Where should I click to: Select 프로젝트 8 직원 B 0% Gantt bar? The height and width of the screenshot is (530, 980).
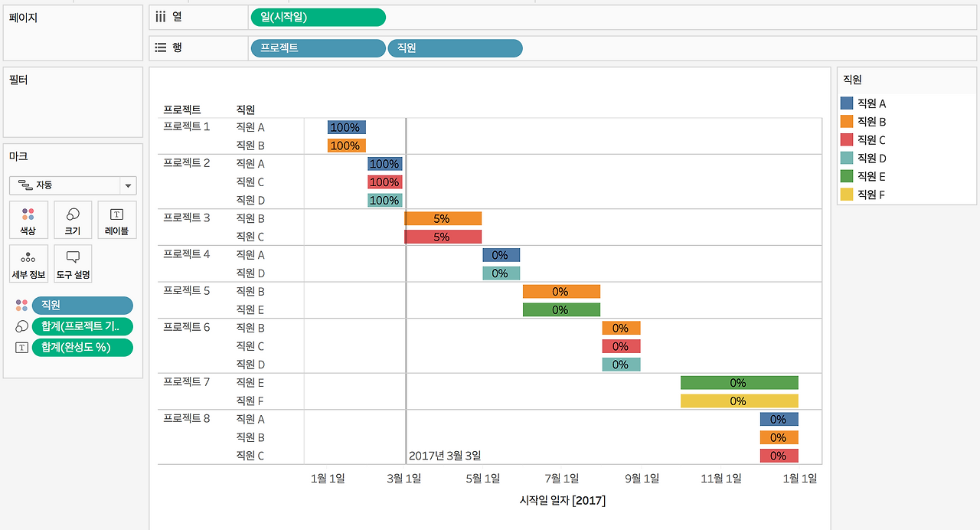tap(779, 437)
